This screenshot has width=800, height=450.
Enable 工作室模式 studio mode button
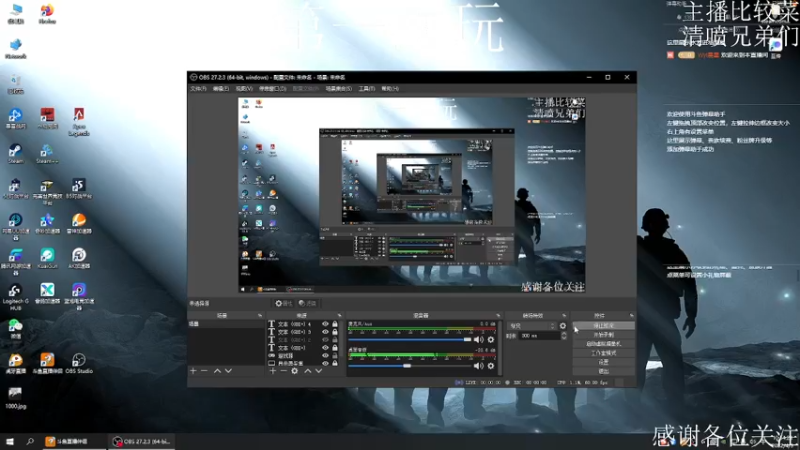click(604, 353)
